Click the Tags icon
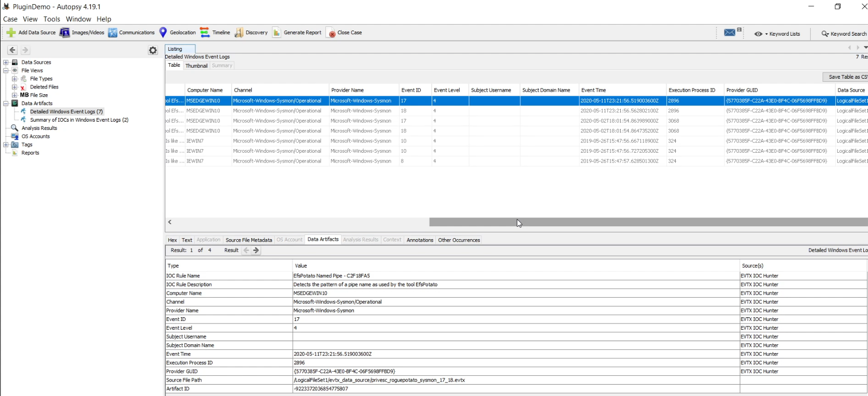Image resolution: width=868 pixels, height=396 pixels. click(x=15, y=145)
